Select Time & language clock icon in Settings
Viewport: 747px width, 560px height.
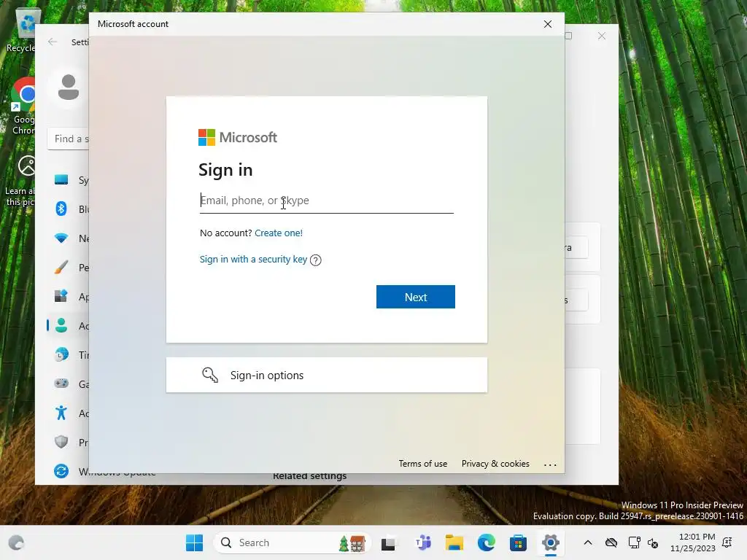point(61,355)
